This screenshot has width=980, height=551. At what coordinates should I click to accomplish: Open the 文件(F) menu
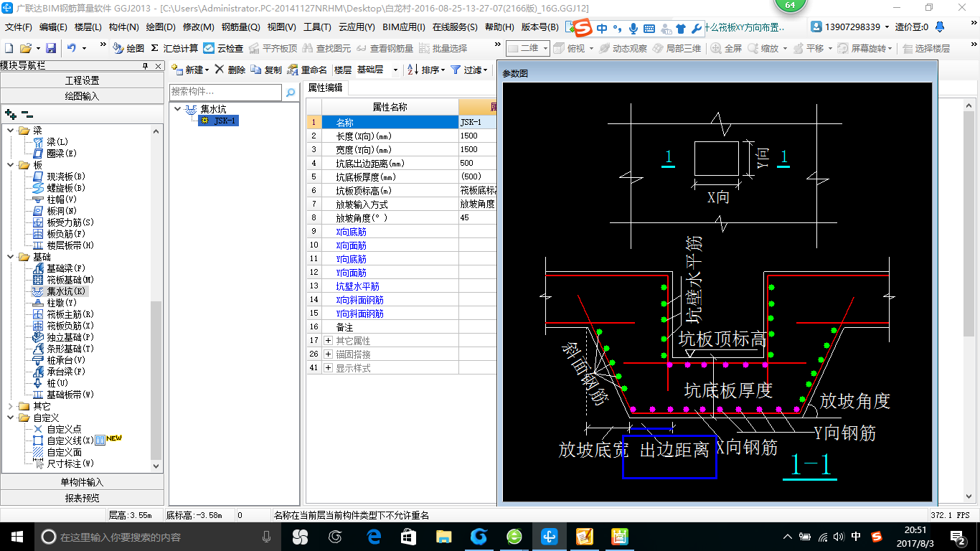[x=18, y=27]
